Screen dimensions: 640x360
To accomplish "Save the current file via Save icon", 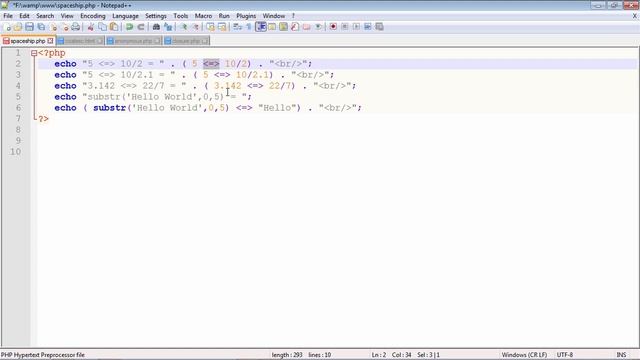I will (x=29, y=27).
